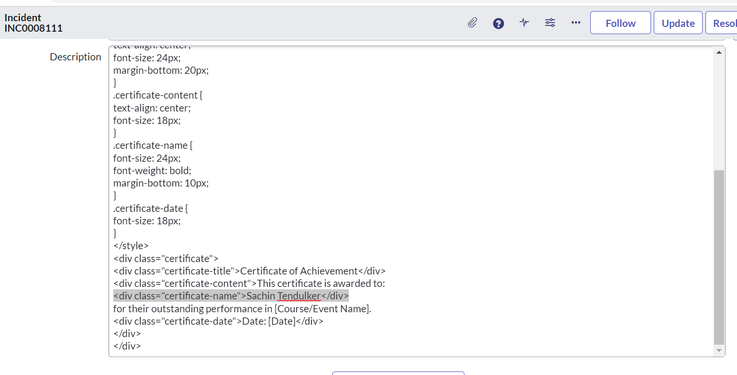Open the attachments paperclip icon

(x=472, y=23)
